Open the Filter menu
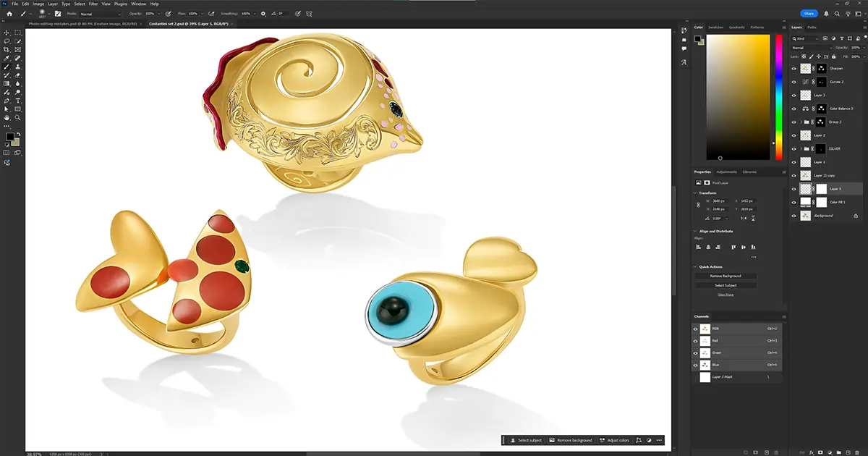The height and width of the screenshot is (456, 868). click(93, 4)
